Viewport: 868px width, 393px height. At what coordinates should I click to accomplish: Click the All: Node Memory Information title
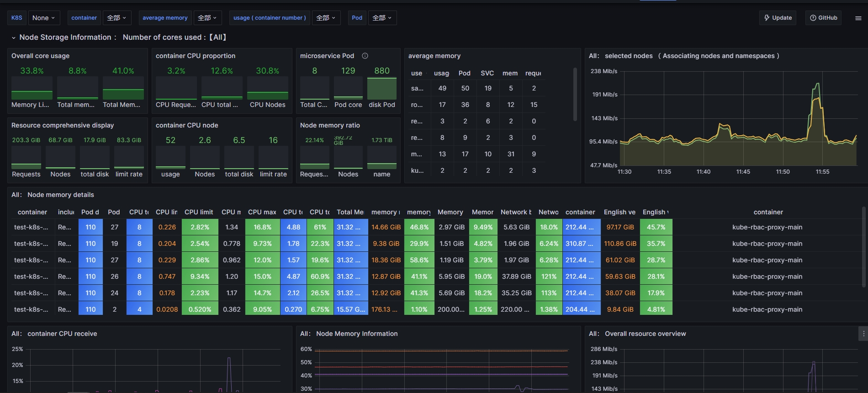pos(349,334)
